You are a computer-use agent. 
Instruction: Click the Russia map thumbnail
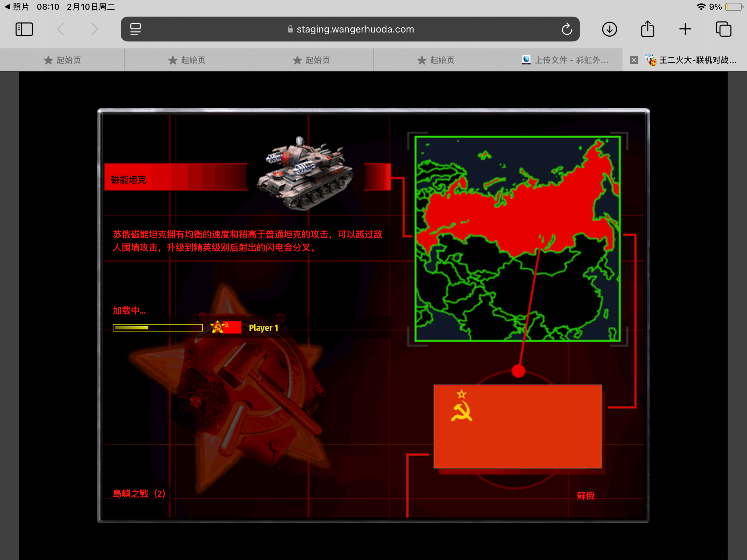pyautogui.click(x=518, y=239)
